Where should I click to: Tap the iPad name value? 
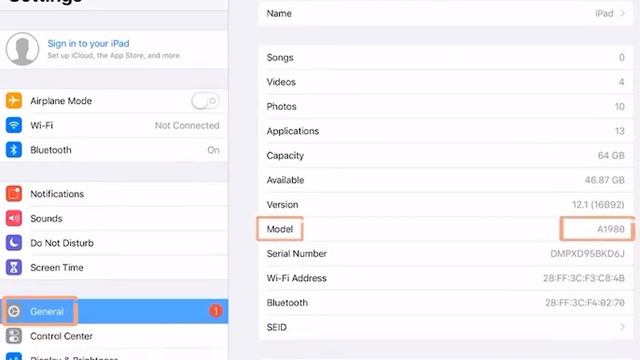(x=604, y=13)
